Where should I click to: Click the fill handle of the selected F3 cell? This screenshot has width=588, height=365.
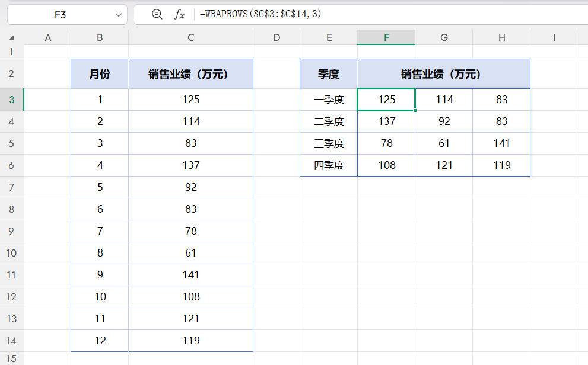tap(415, 110)
